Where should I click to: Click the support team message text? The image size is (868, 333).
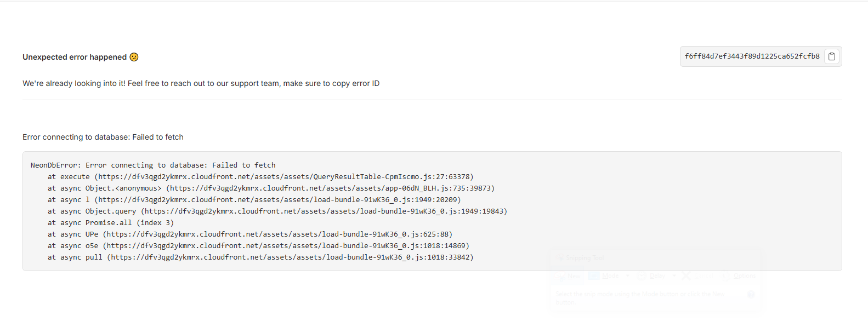[201, 83]
